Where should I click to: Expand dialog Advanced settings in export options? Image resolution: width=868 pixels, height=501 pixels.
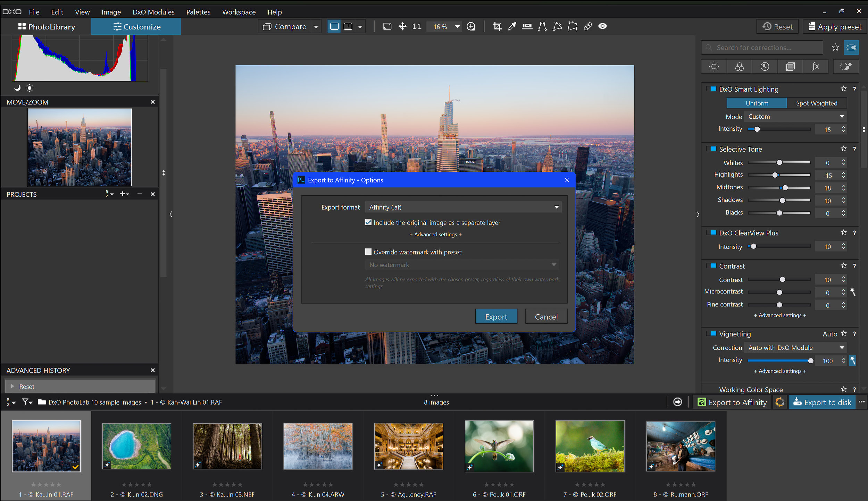point(436,235)
